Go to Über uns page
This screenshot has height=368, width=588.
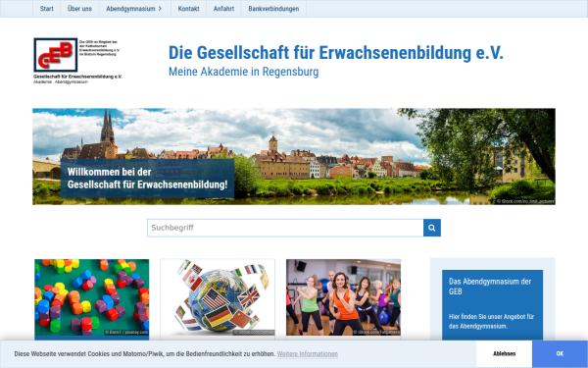(79, 9)
